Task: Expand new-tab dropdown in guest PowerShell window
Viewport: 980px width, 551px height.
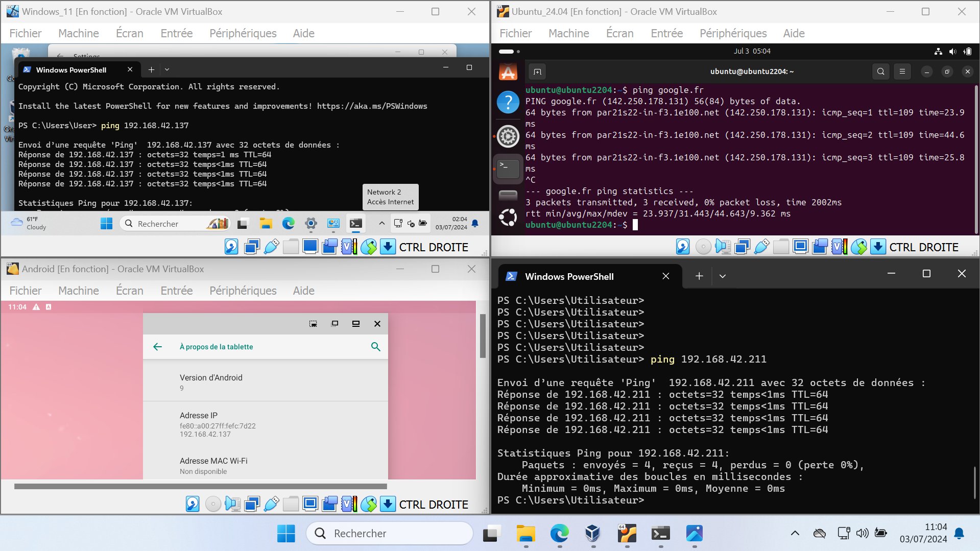Action: (x=167, y=69)
